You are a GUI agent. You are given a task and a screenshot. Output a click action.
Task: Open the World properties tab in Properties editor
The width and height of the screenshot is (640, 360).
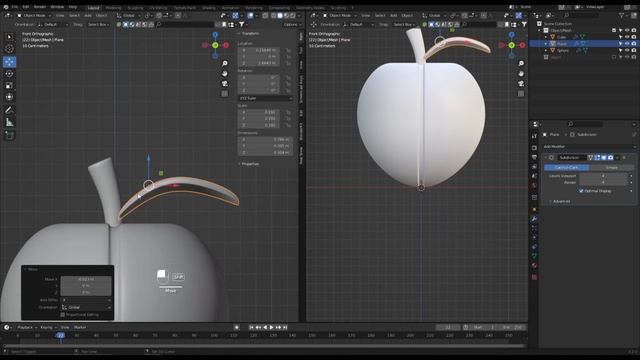click(534, 186)
